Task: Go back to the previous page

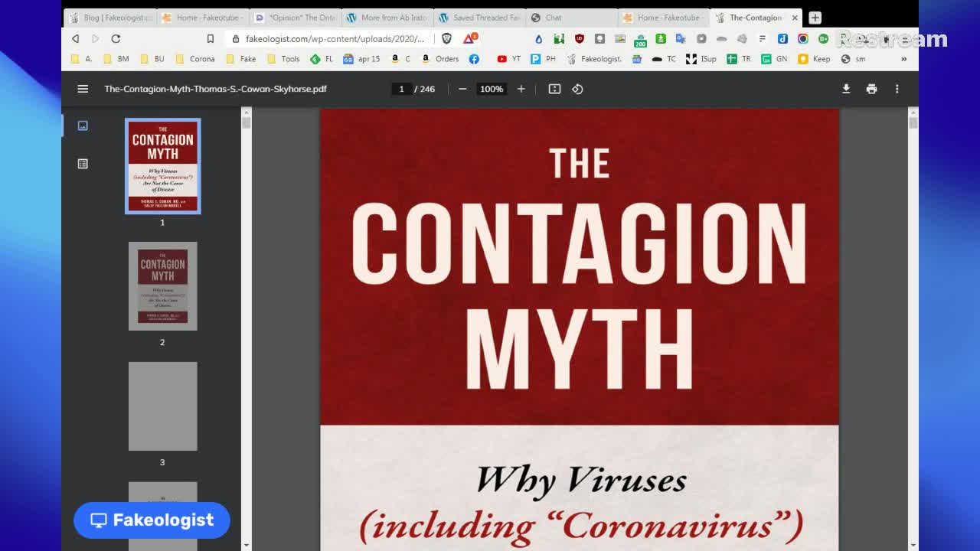Action: [75, 38]
